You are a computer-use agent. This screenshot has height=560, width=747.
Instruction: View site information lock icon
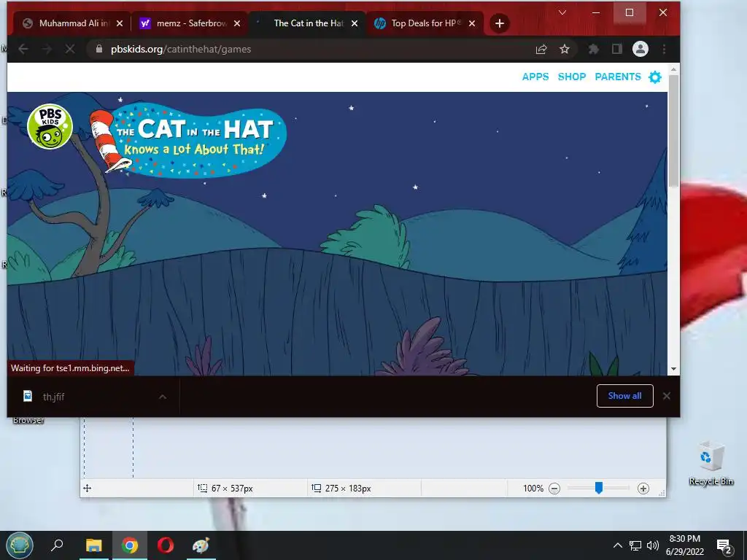click(99, 49)
